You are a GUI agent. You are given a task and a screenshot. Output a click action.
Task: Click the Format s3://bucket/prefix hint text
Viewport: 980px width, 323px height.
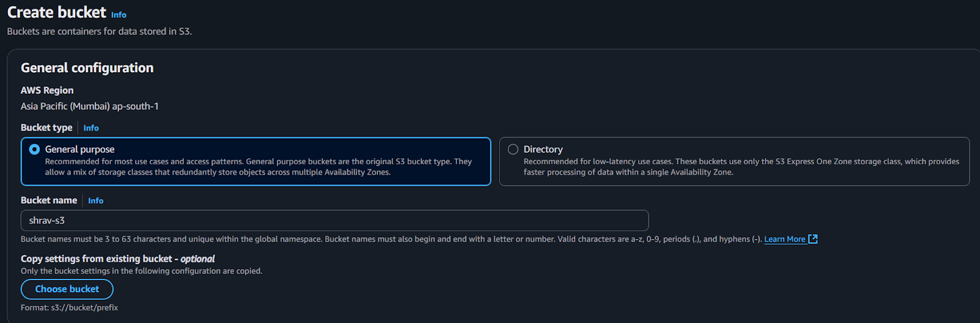[x=69, y=308]
